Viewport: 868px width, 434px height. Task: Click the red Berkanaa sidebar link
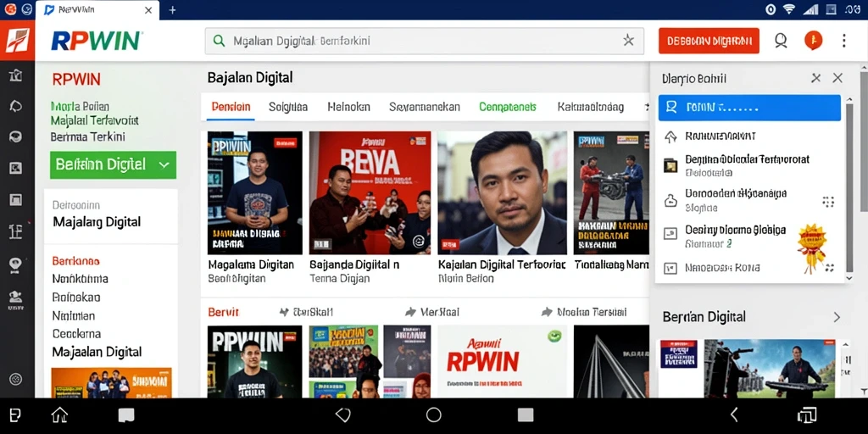pos(75,261)
